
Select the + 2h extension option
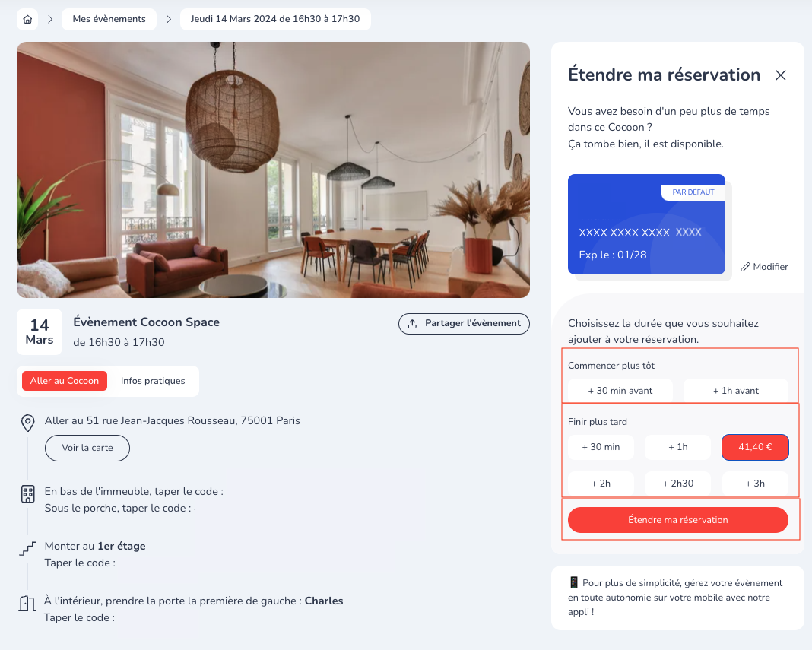601,483
